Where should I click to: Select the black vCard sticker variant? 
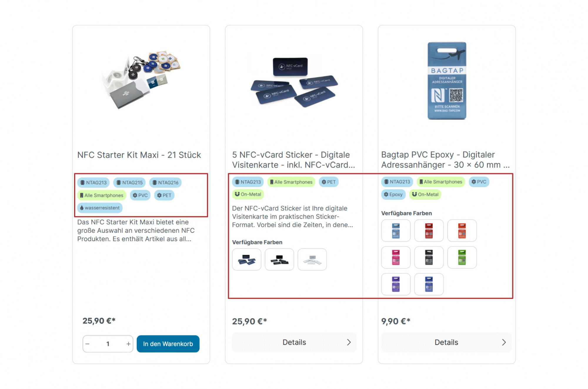pos(279,260)
